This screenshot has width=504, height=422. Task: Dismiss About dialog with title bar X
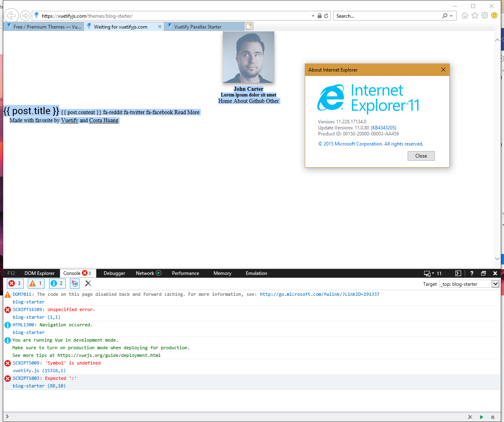[x=443, y=70]
